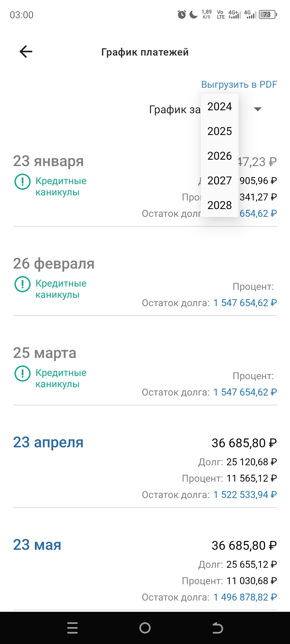Open Android recent apps menu icon

tap(73, 628)
